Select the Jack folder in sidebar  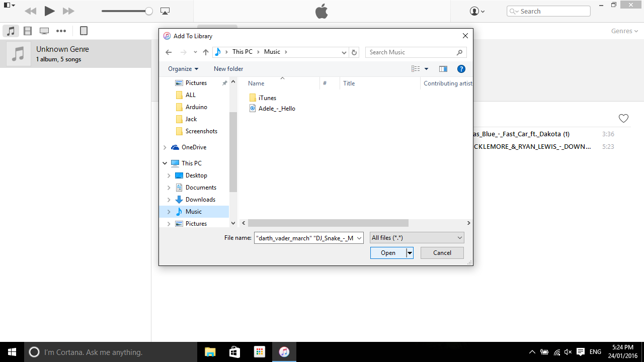pyautogui.click(x=191, y=119)
